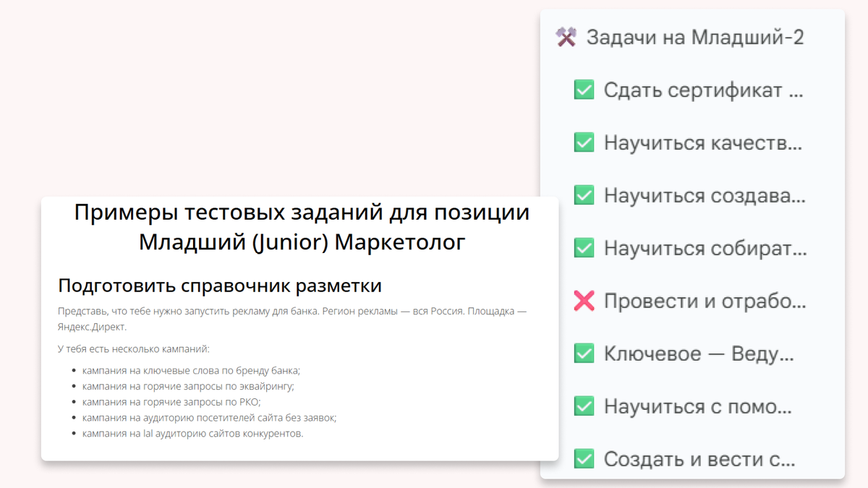Toggle completion state of 'Научиться создава...' task
The width and height of the screenshot is (868, 488).
pos(583,195)
